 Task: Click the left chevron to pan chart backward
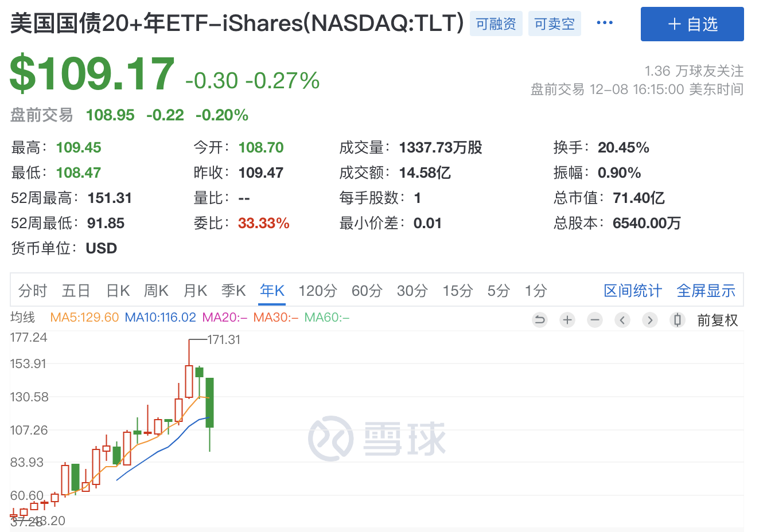[x=622, y=320]
